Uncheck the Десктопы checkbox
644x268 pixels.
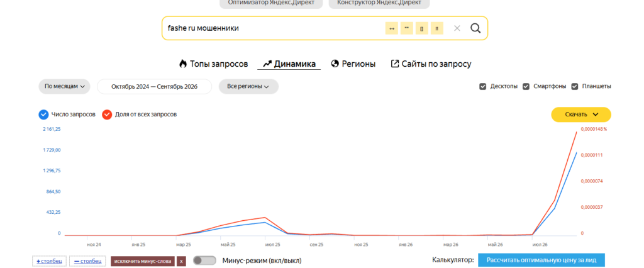[x=483, y=87]
